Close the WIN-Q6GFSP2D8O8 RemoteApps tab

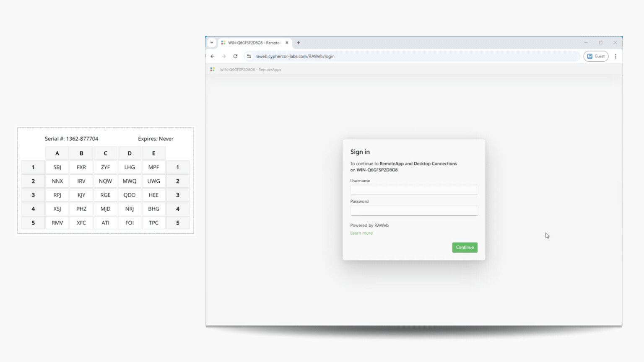coord(287,43)
